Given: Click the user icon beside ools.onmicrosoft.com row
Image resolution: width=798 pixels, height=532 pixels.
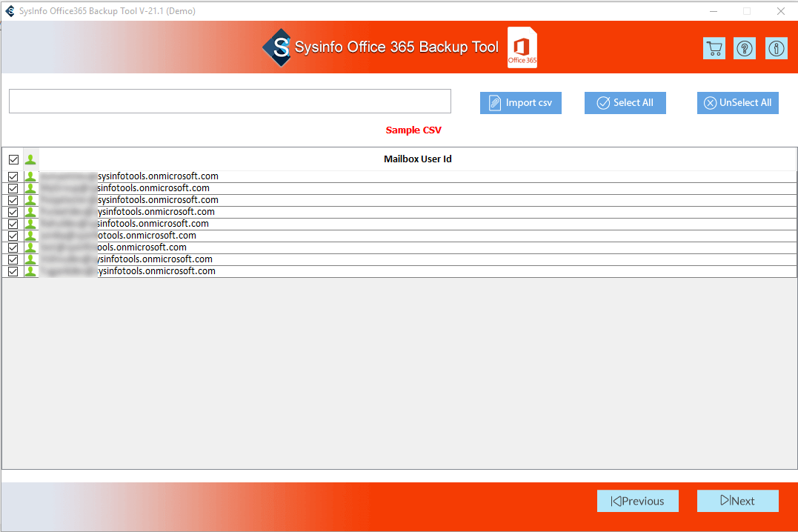Looking at the screenshot, I should click(30, 247).
